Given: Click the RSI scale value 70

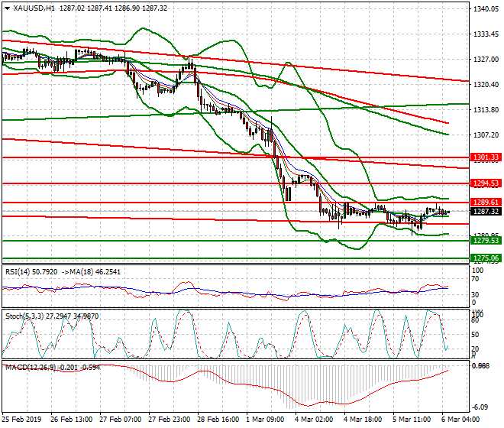Looking at the screenshot, I should [x=475, y=279].
